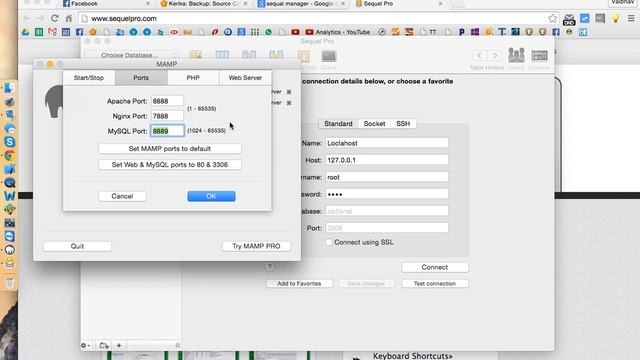Close the Sequel Pro browser tab
Image resolution: width=640 pixels, height=360 pixels.
tap(440, 4)
